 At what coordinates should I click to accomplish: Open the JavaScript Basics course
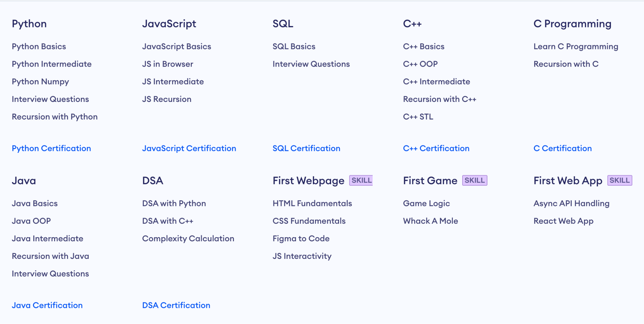pos(177,46)
